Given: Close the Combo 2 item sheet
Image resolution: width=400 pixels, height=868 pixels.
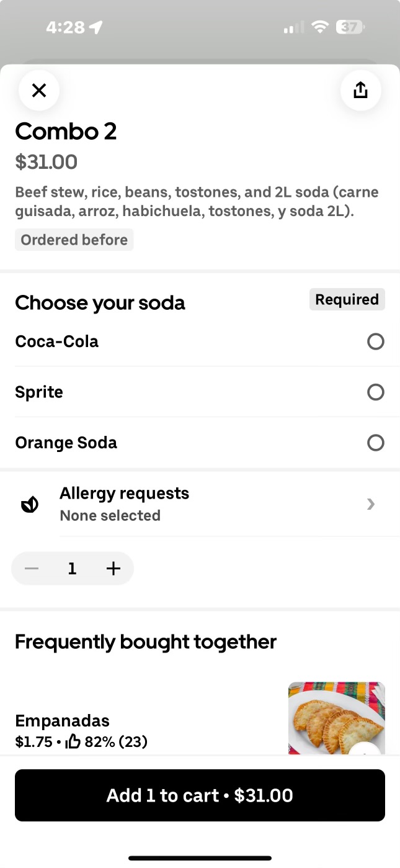Looking at the screenshot, I should click(39, 91).
